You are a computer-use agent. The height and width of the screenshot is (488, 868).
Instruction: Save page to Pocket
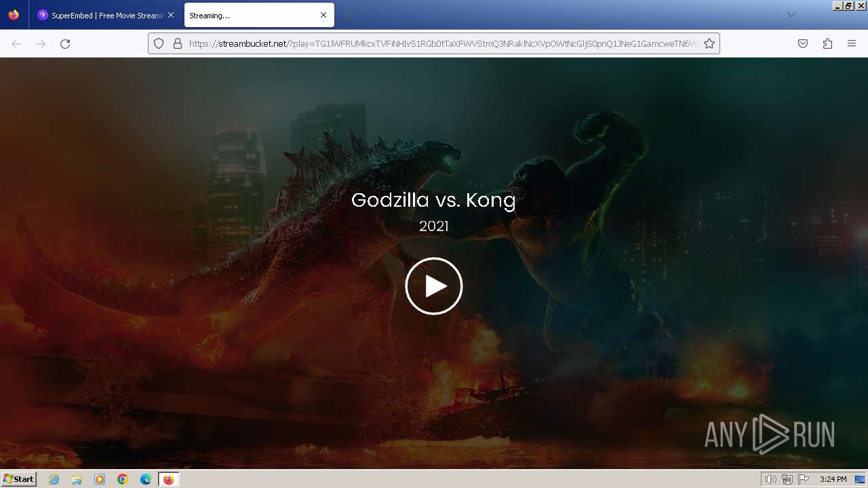coord(803,43)
